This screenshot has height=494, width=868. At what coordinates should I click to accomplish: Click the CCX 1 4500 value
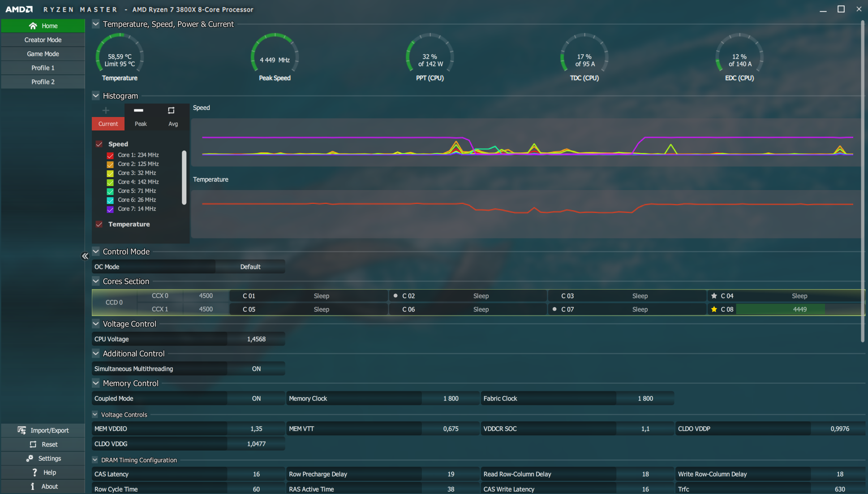pyautogui.click(x=206, y=309)
